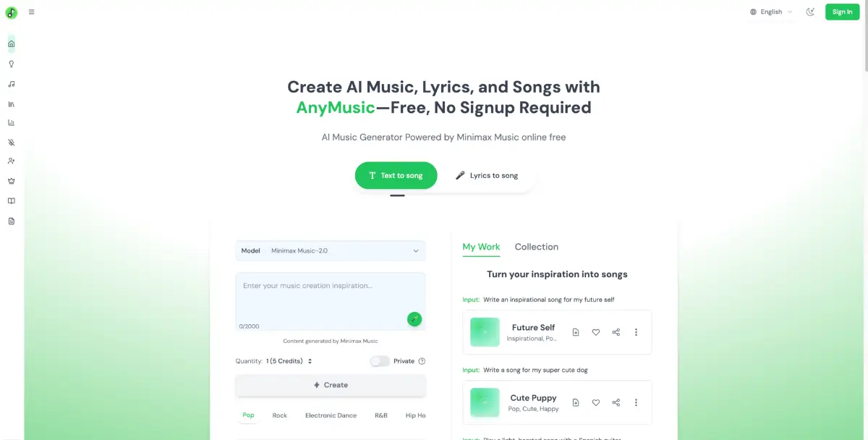Open the crown icon in sidebar
This screenshot has width=868, height=440.
click(11, 181)
